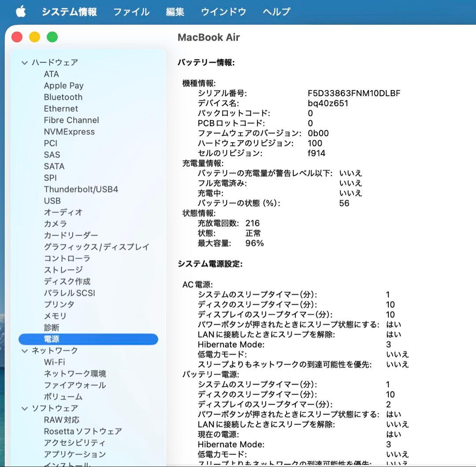
Task: Click the maximum capacity value 96%
Action: [x=254, y=243]
